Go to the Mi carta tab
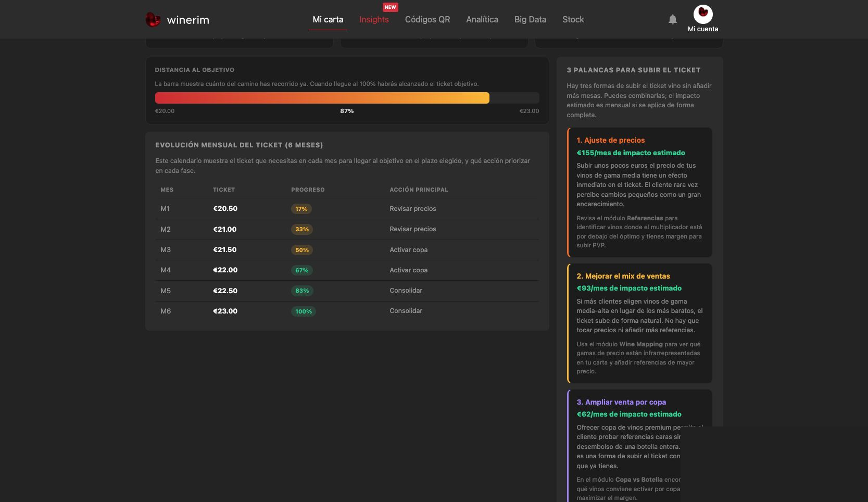Viewport: 868px width, 502px height. coord(328,19)
